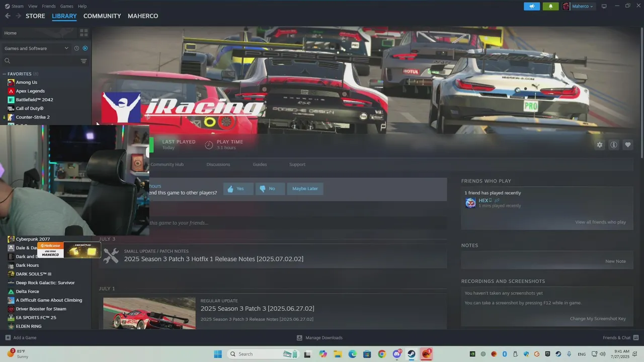The height and width of the screenshot is (362, 644).
Task: Open the MAHERCO profile tab
Action: pyautogui.click(x=143, y=16)
